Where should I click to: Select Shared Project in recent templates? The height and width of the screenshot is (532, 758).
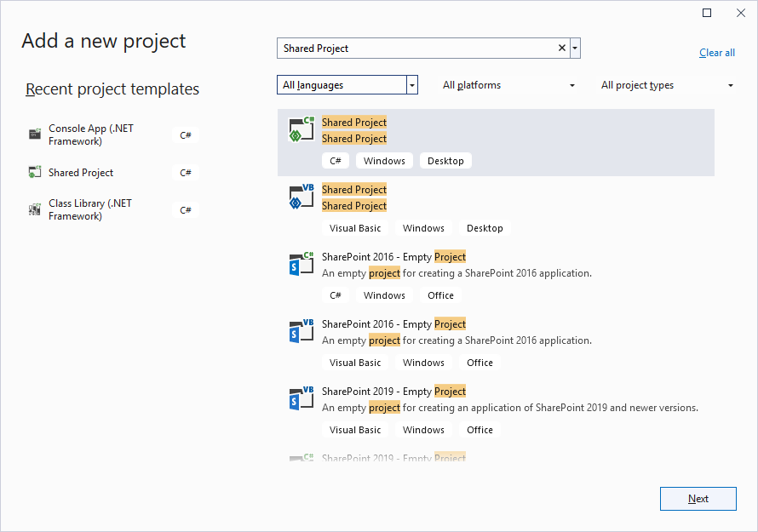click(x=113, y=173)
